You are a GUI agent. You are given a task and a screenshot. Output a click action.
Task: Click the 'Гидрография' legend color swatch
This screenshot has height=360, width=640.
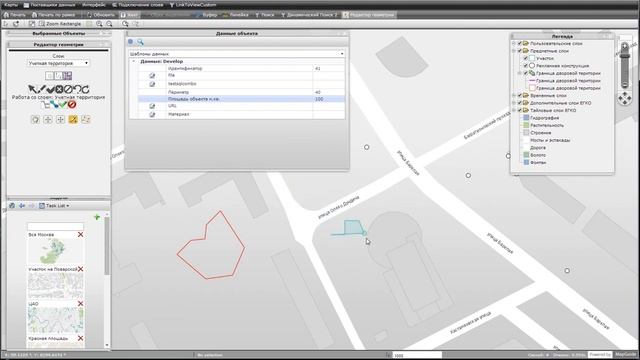click(526, 118)
